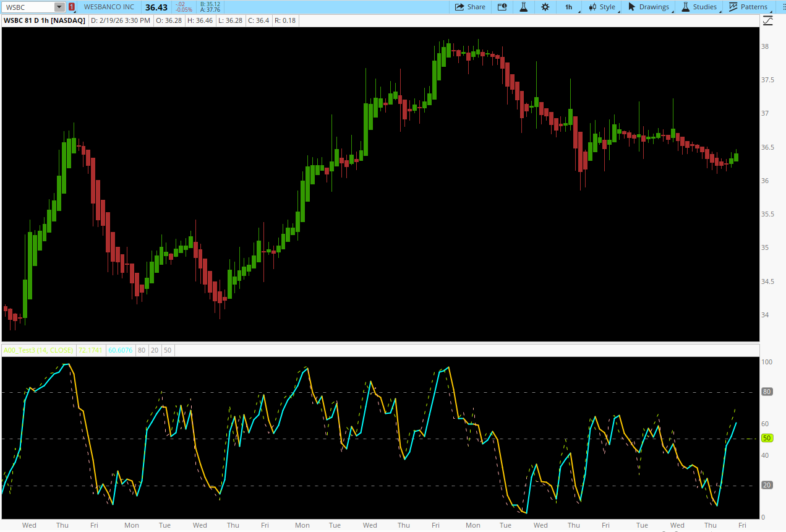Click the 80 level label on oscillator axis
The width and height of the screenshot is (786, 532).
click(767, 392)
